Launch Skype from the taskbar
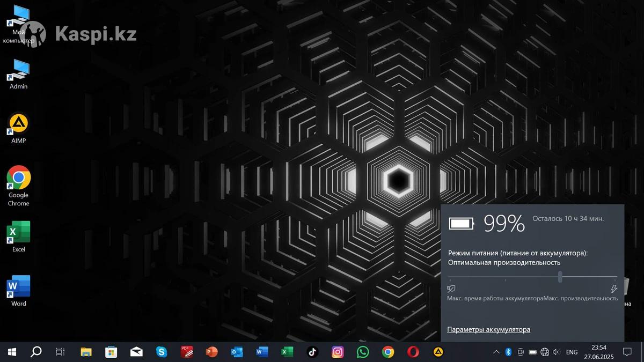 tap(162, 352)
